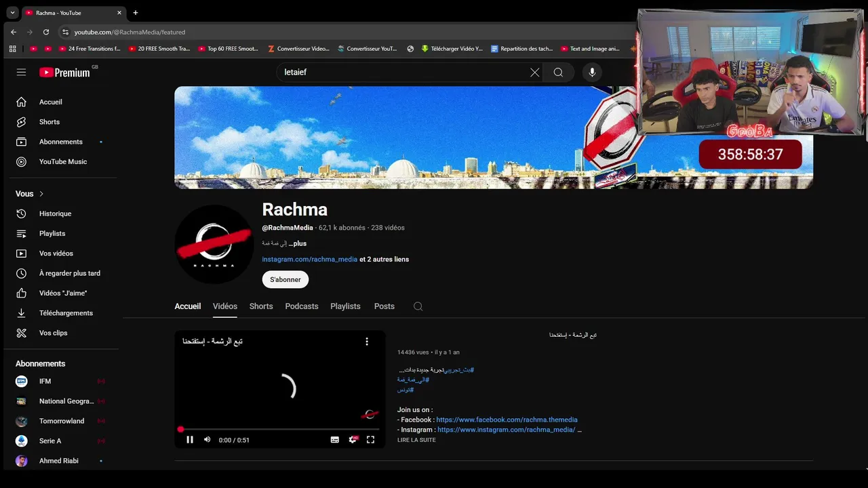This screenshot has width=868, height=488.
Task: Open the Facebook rachma.themedia link
Action: tap(507, 420)
